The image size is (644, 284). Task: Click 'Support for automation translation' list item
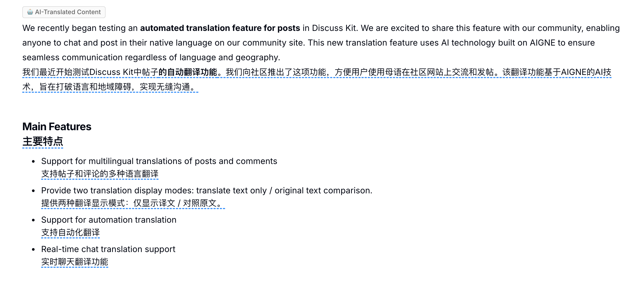[109, 220]
